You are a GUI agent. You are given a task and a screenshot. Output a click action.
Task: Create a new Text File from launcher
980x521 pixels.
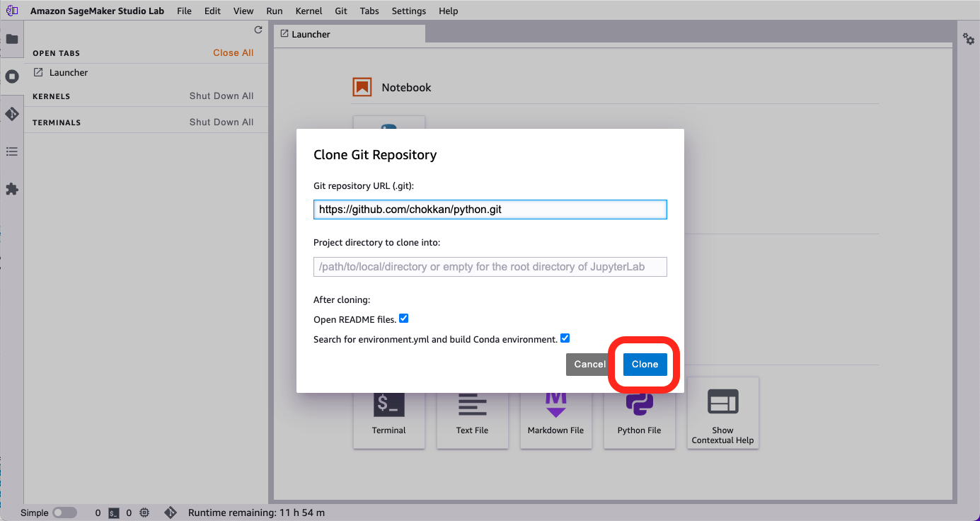[473, 413]
